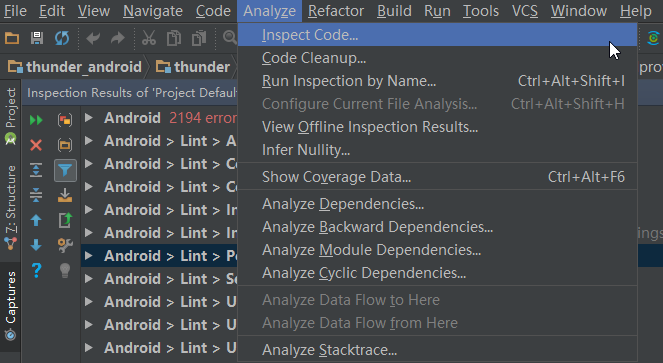
Task: Open the View menu
Action: (94, 11)
